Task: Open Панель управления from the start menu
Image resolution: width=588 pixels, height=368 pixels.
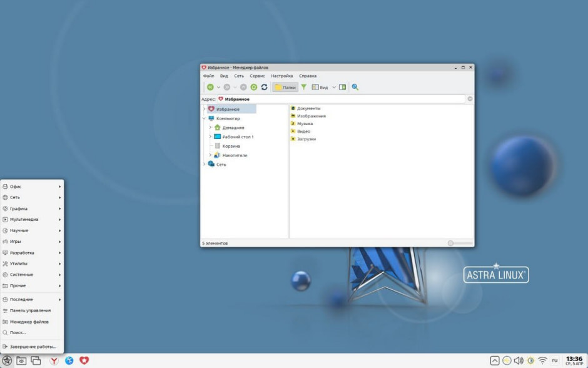Action: 28,310
